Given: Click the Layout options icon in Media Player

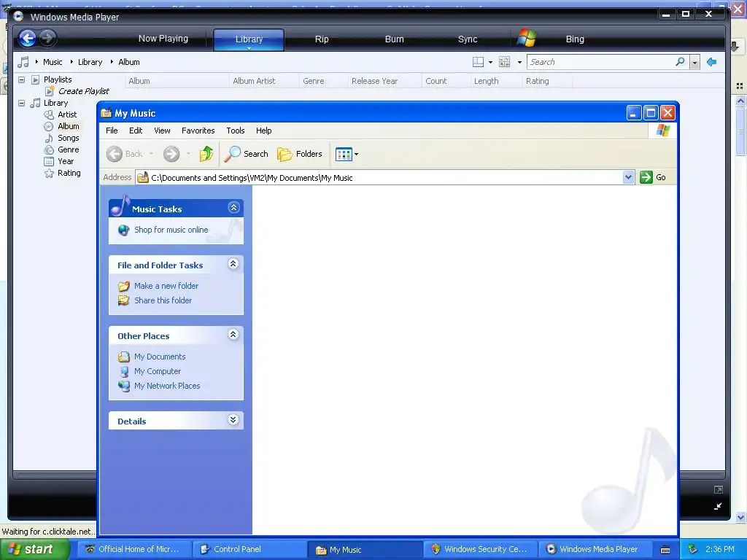Looking at the screenshot, I should pos(478,62).
